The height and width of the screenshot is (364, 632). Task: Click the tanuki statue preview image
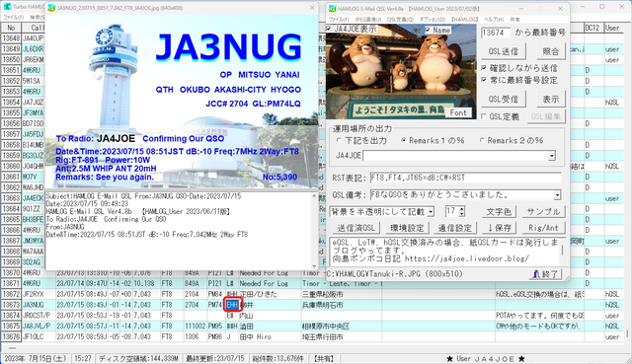[401, 71]
